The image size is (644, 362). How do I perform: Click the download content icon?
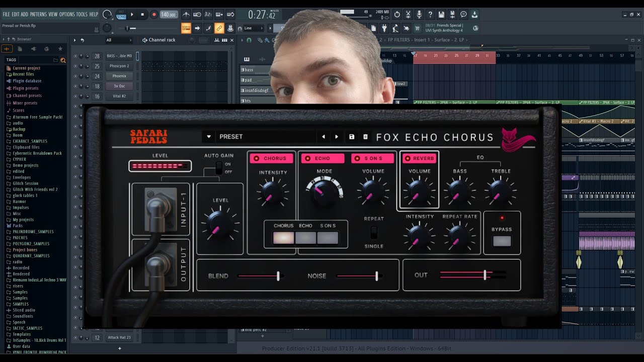coord(474,15)
